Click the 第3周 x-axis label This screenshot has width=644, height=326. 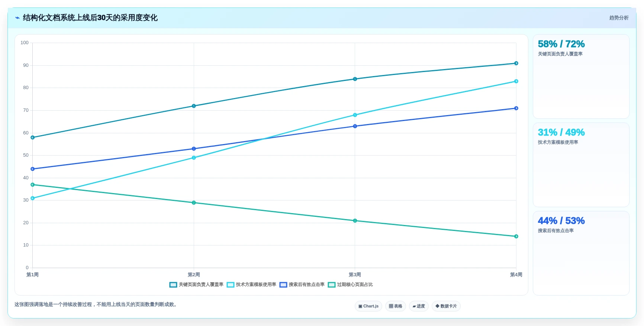coord(355,275)
